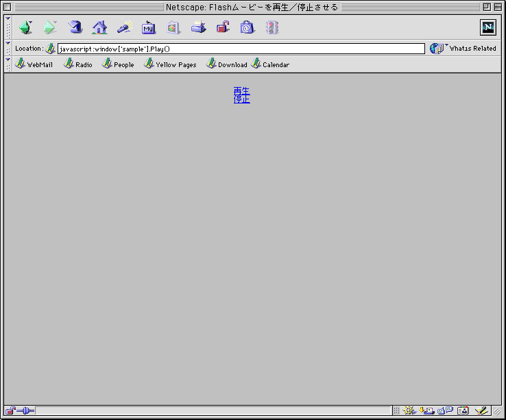
Task: Collapse the Location toolbar handle
Action: (8, 49)
